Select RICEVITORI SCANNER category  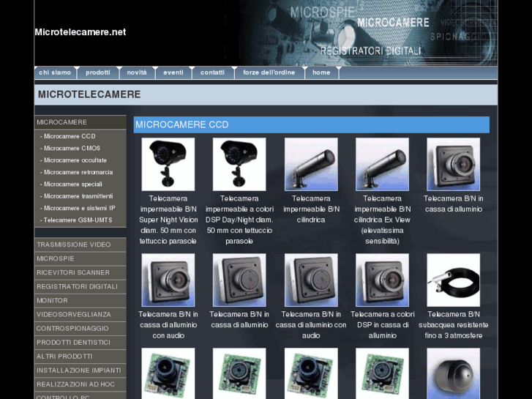pos(80,272)
